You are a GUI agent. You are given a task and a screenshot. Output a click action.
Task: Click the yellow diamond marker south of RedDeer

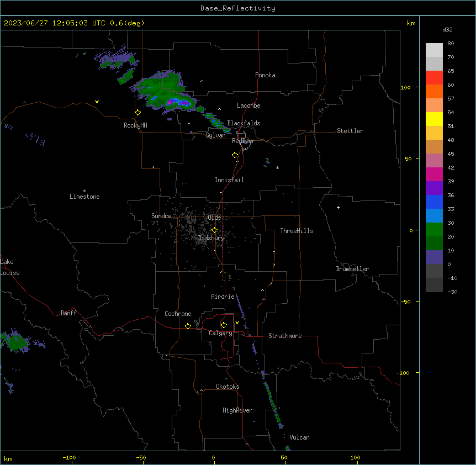point(235,155)
